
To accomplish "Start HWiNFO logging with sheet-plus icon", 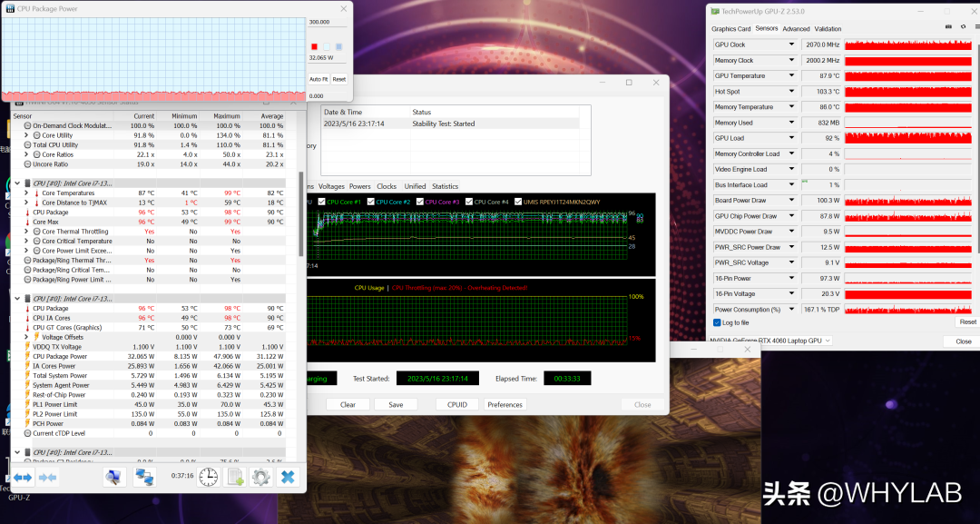I will (236, 478).
